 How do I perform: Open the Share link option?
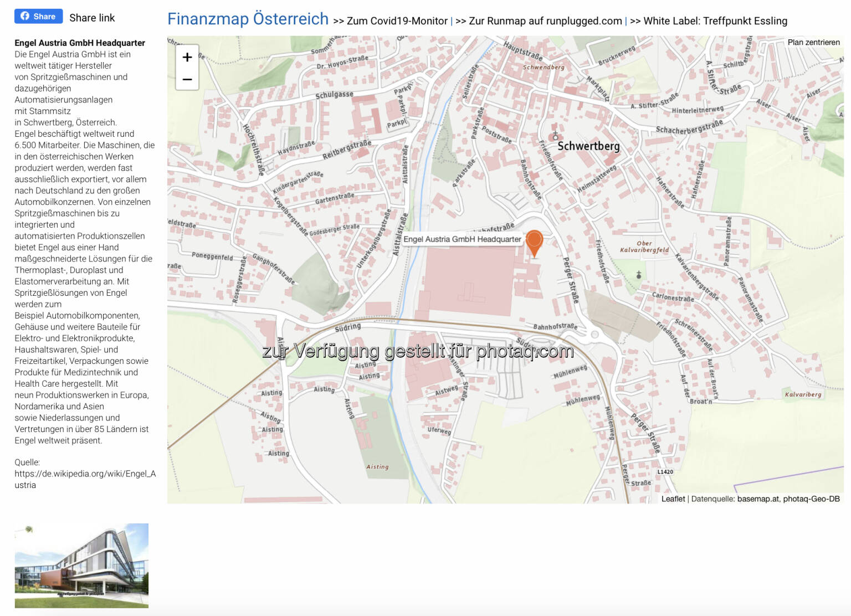(92, 18)
